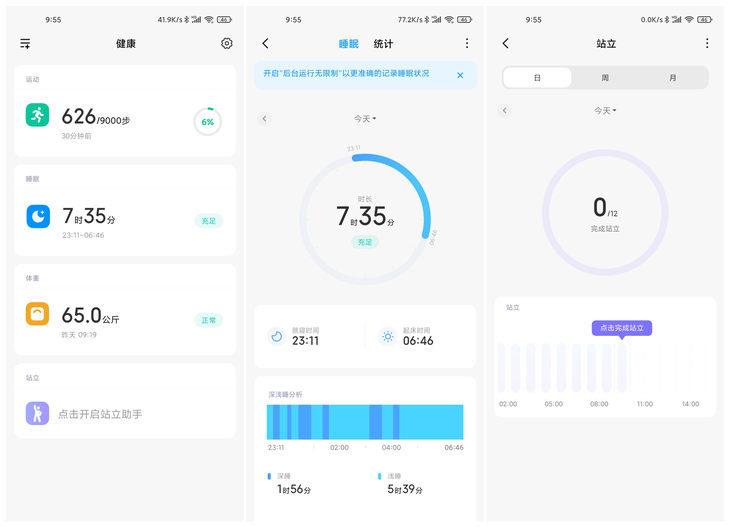The image size is (730, 527).
Task: Switch to the 周 week view
Action: tap(605, 78)
